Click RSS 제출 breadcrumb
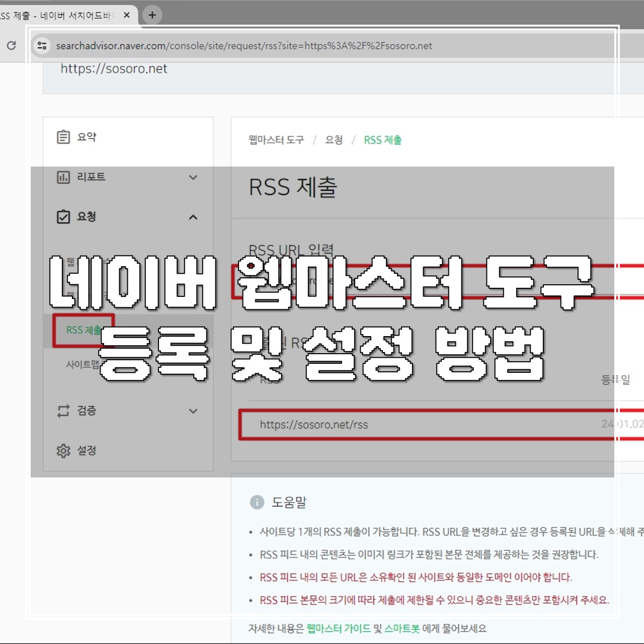Viewport: 644px width, 644px height. [383, 140]
